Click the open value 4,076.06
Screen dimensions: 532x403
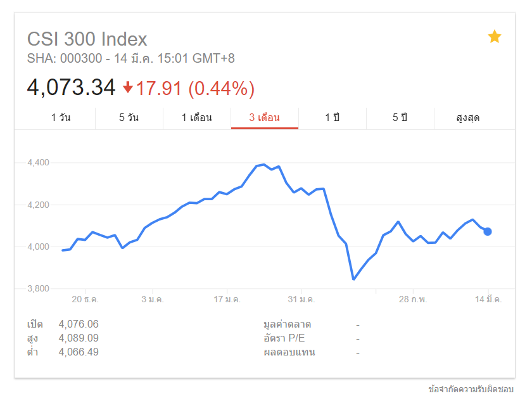[x=79, y=324]
